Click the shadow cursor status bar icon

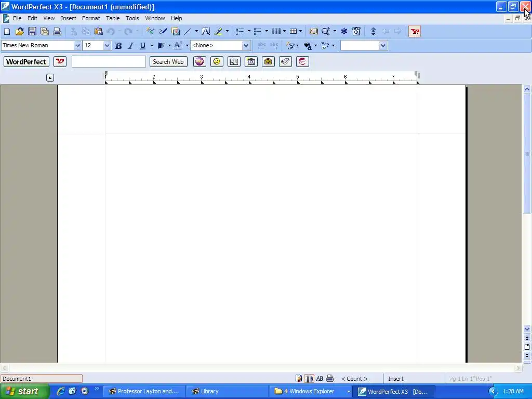(309, 379)
